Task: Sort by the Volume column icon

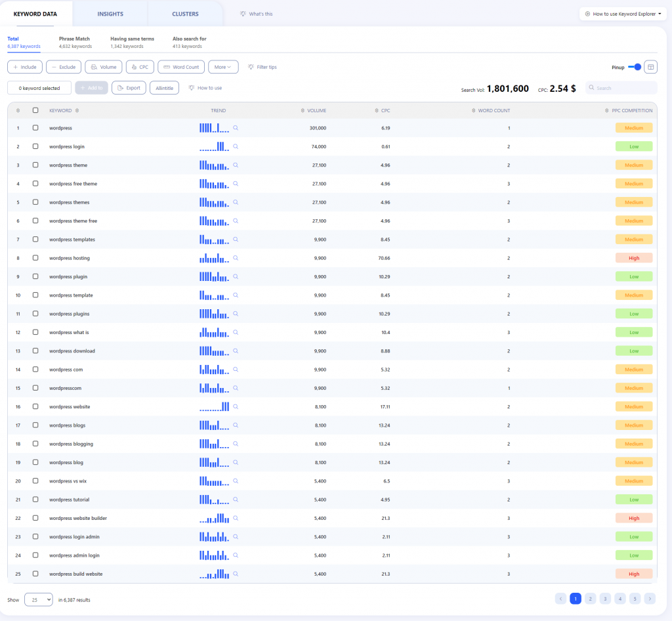Action: click(303, 110)
